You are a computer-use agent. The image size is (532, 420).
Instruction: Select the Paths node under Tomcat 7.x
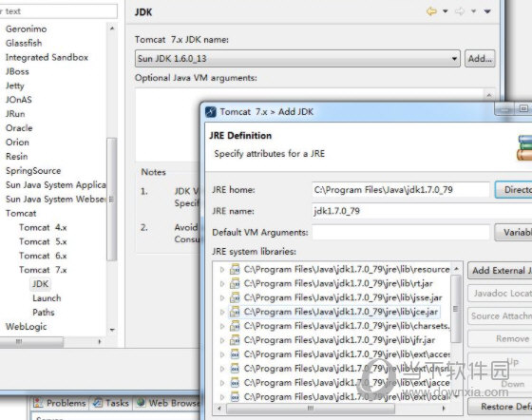[x=44, y=313]
